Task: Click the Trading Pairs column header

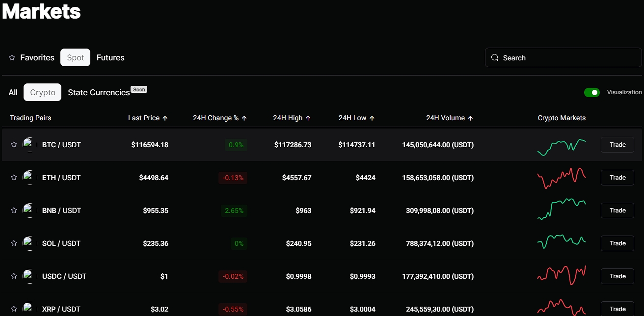Action: point(30,118)
